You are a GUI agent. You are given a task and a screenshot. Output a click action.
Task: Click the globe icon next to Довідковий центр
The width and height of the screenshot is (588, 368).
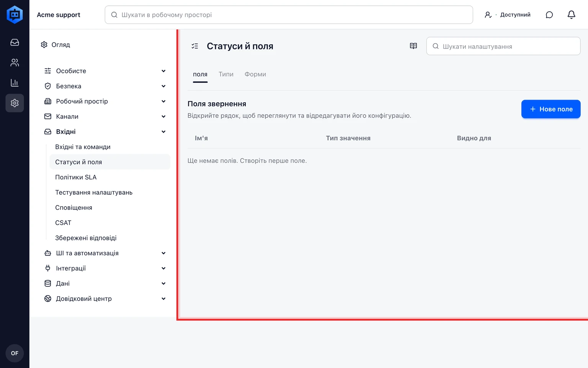[48, 299]
